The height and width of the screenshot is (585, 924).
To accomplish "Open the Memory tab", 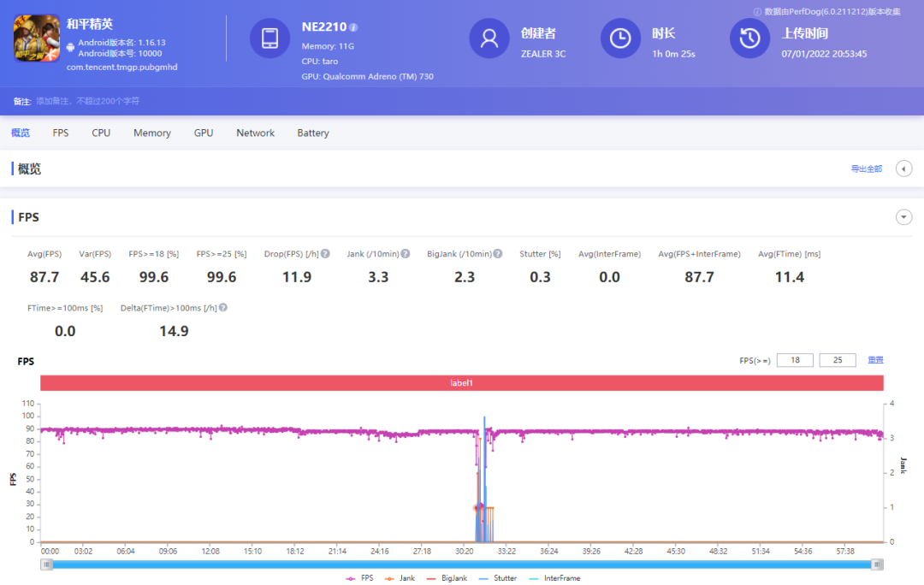I will [152, 133].
